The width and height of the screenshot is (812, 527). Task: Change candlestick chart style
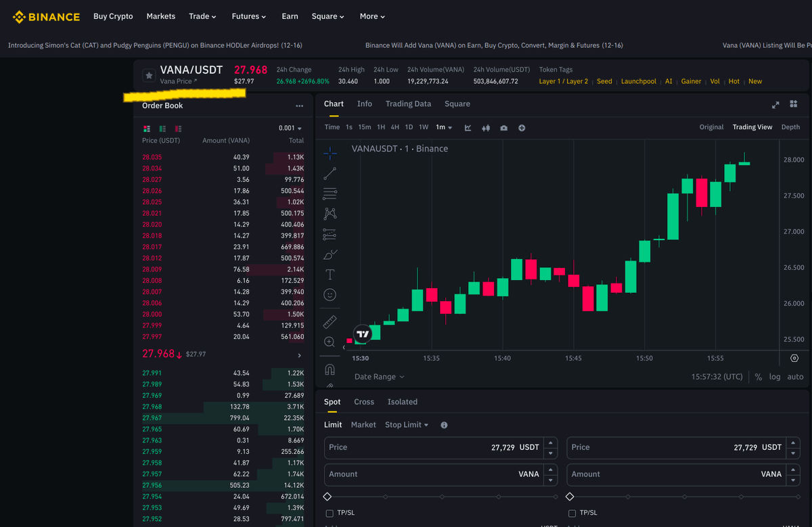[486, 128]
